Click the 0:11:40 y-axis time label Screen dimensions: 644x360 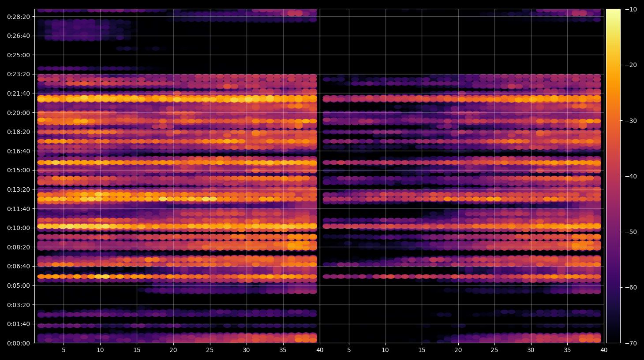coord(19,209)
